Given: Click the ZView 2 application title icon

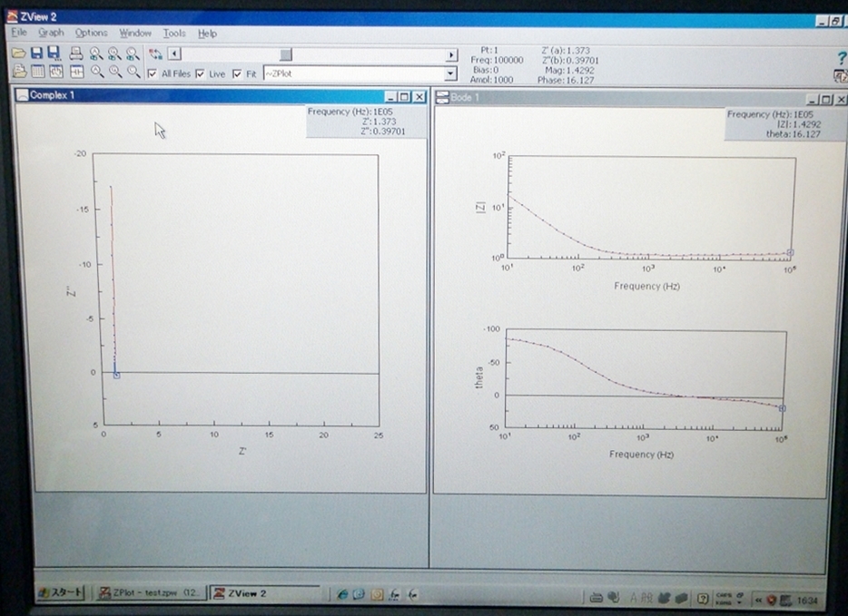Looking at the screenshot, I should [12, 16].
